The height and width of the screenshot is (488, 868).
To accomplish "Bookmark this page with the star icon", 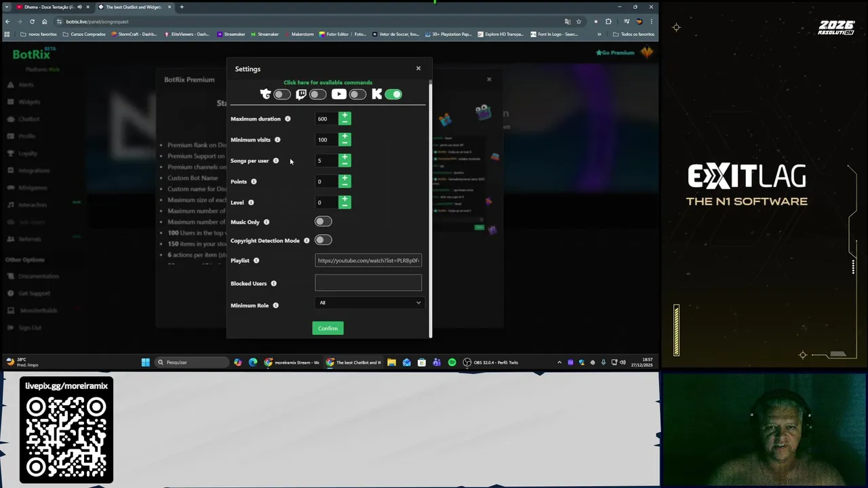I will 578,22.
